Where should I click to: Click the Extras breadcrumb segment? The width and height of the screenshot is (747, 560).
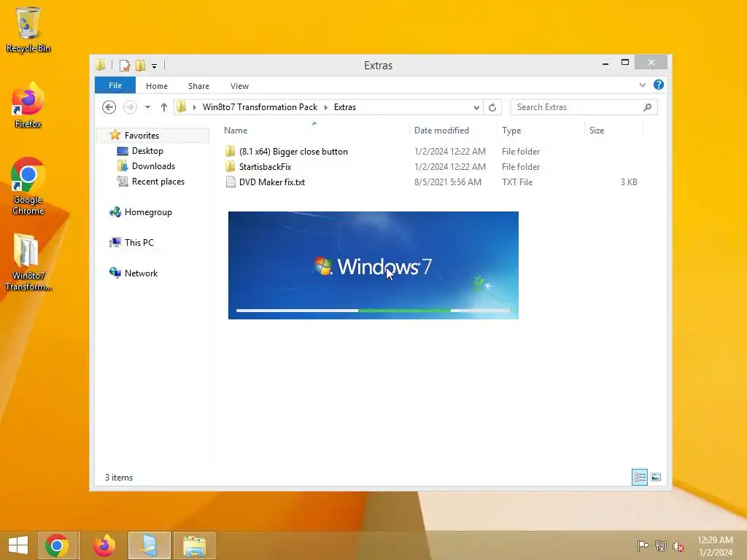point(345,107)
